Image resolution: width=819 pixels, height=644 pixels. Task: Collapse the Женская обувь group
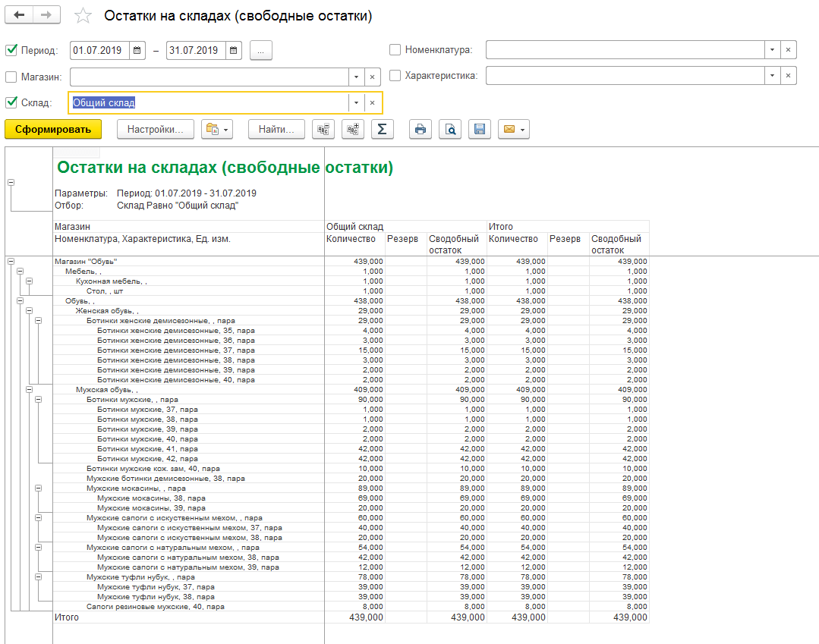coord(30,311)
